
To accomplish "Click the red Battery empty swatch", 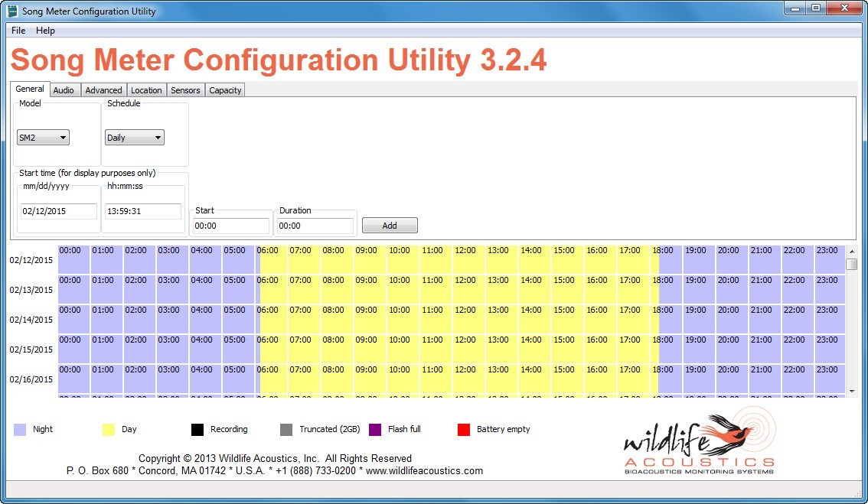I will 464,429.
